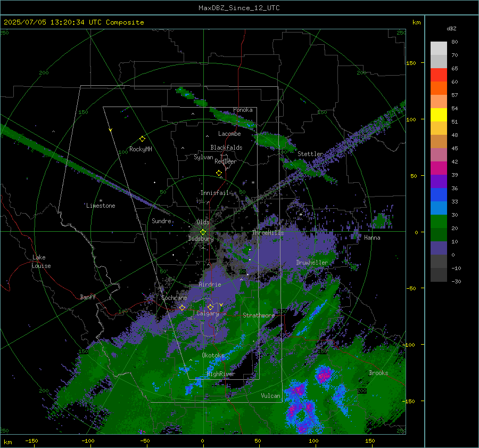Click the Innisfail city label
Viewport: 479px width, 448px height.
click(x=214, y=193)
